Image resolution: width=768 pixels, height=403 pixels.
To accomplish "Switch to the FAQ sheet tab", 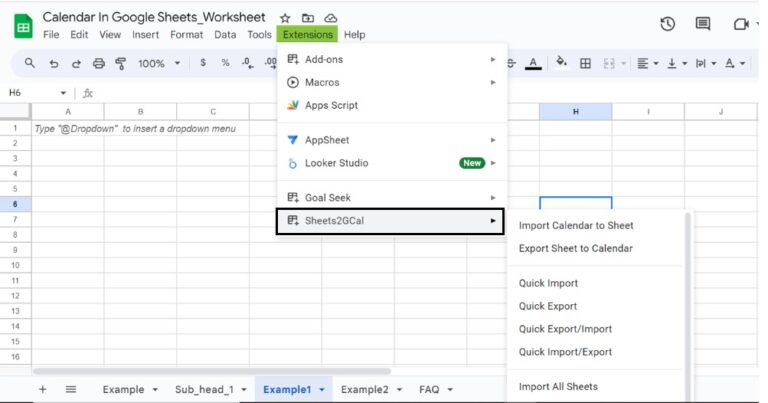I will point(429,390).
